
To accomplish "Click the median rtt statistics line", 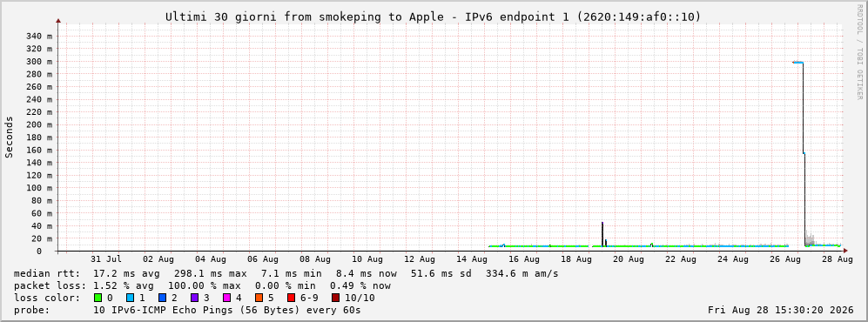I will pyautogui.click(x=286, y=273).
